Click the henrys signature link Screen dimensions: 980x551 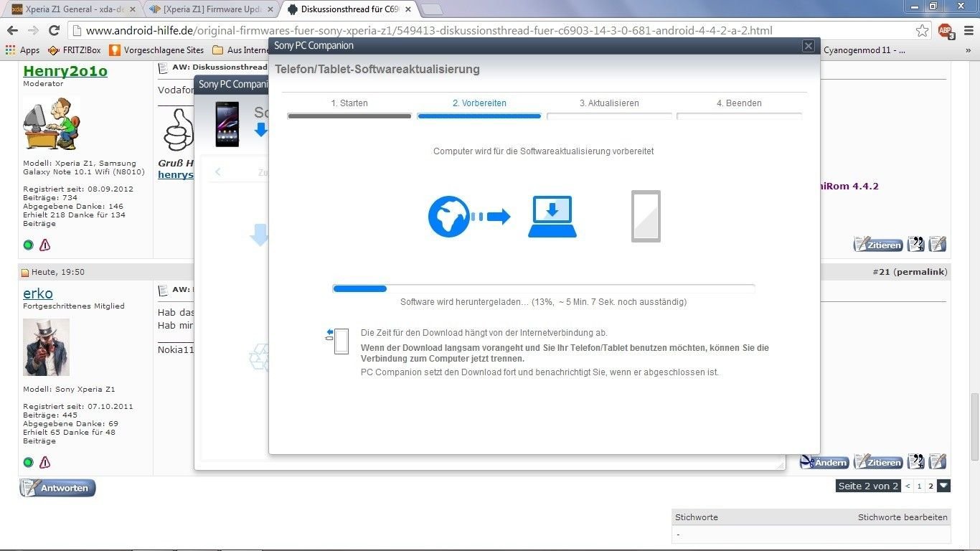(x=176, y=174)
